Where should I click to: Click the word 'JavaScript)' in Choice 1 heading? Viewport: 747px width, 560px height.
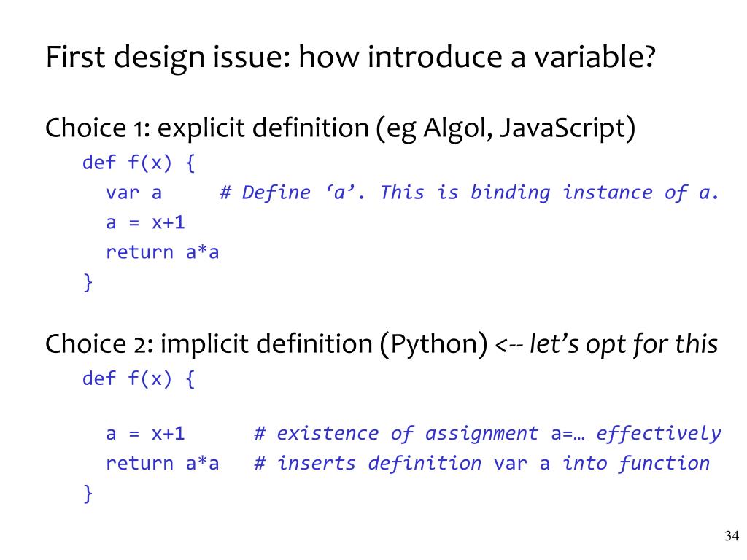click(568, 128)
